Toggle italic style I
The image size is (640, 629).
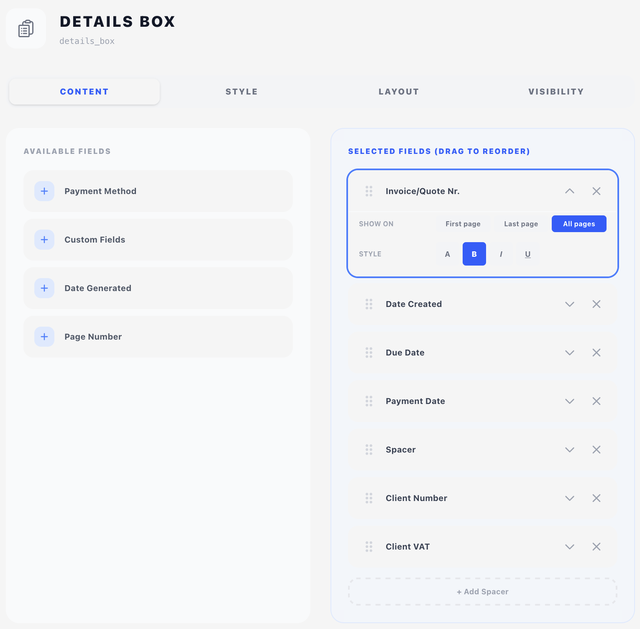(501, 254)
